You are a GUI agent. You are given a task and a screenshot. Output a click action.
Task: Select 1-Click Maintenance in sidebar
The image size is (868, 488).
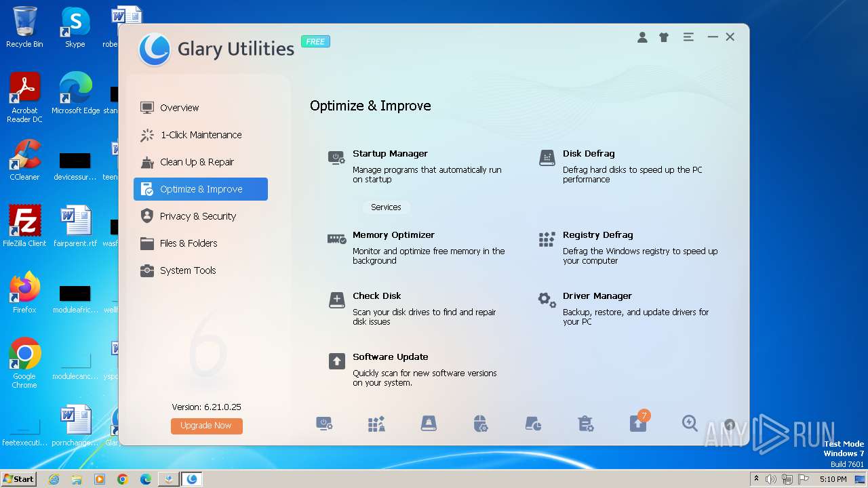201,135
